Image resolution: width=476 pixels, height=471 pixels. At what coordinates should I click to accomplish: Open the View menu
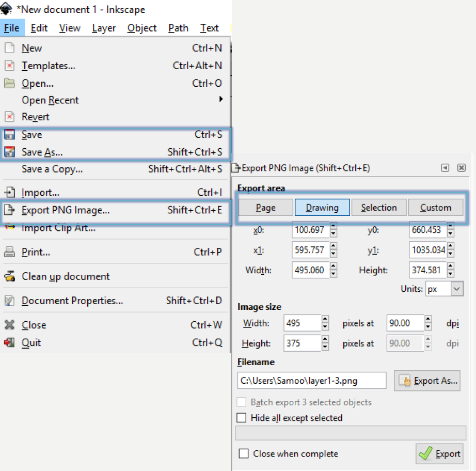[x=70, y=28]
